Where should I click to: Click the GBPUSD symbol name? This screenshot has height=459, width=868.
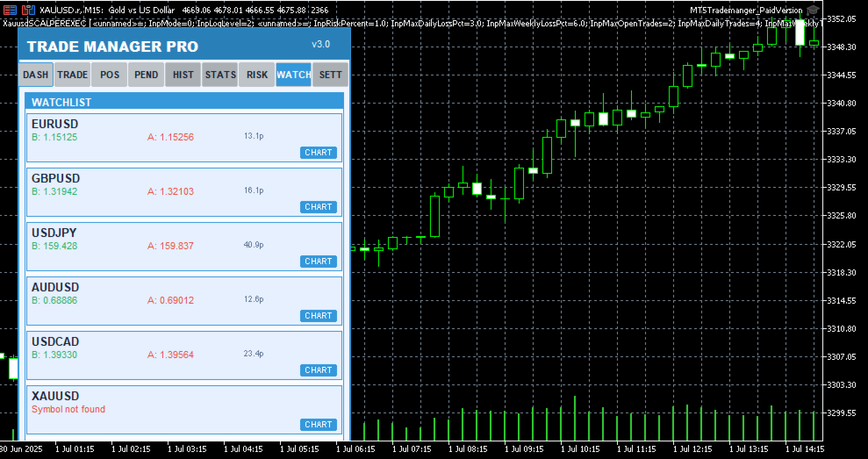(x=56, y=178)
